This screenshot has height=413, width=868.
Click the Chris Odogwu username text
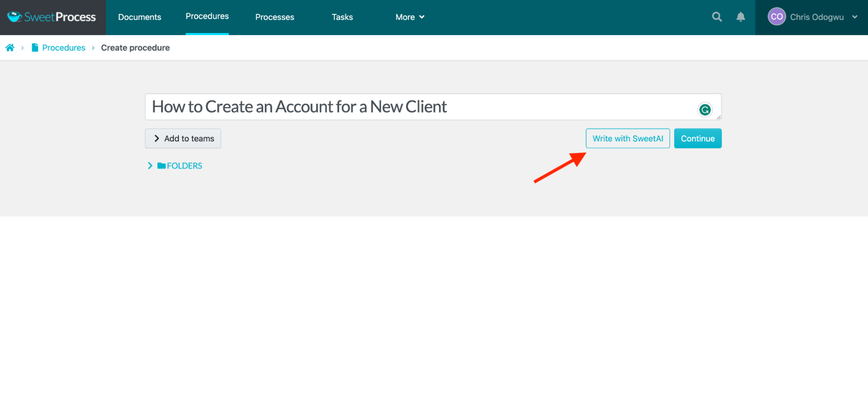pos(817,17)
